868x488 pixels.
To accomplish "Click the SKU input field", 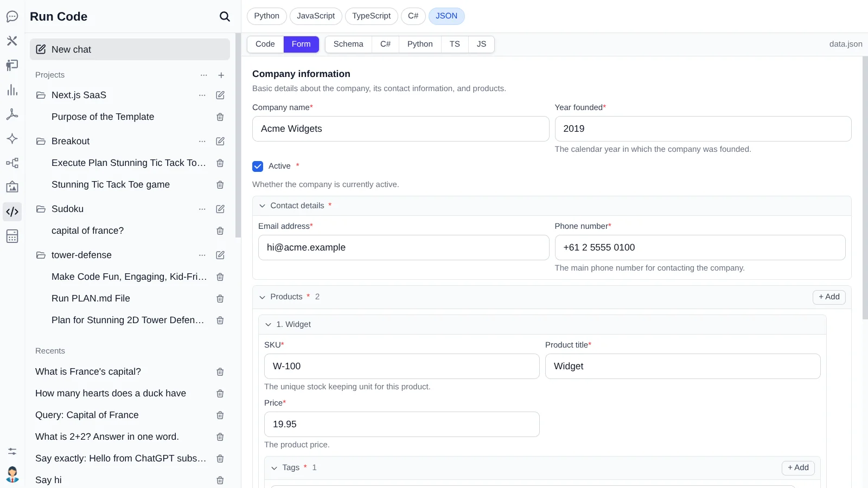I will tap(401, 367).
